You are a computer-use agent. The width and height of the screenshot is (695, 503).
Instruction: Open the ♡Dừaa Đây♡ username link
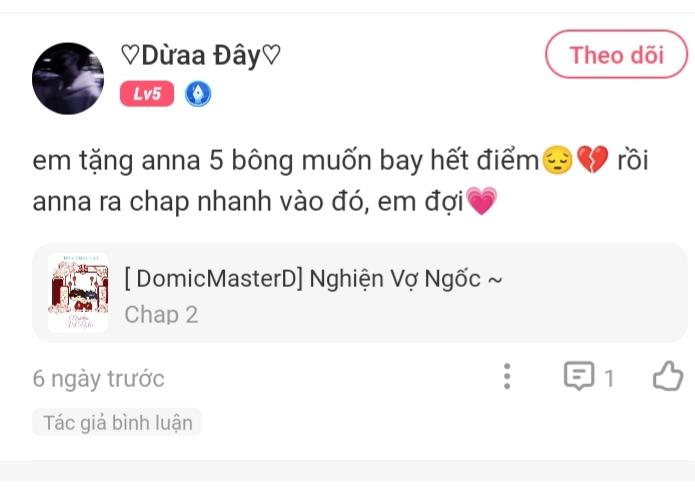click(200, 56)
